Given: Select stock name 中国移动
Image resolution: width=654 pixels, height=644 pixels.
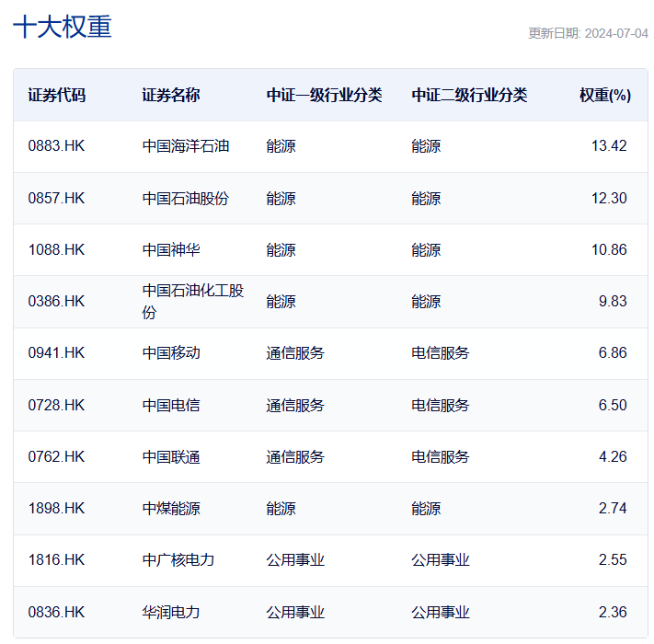Looking at the screenshot, I should click(x=171, y=353).
